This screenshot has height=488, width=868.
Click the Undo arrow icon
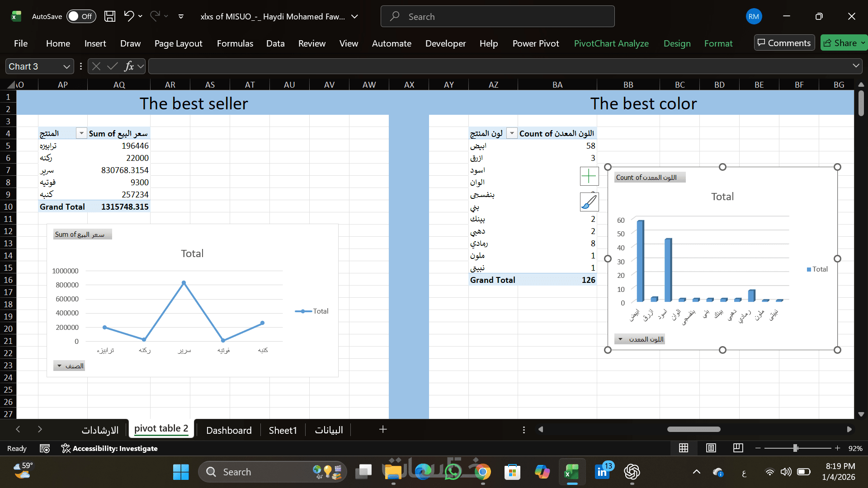[129, 16]
